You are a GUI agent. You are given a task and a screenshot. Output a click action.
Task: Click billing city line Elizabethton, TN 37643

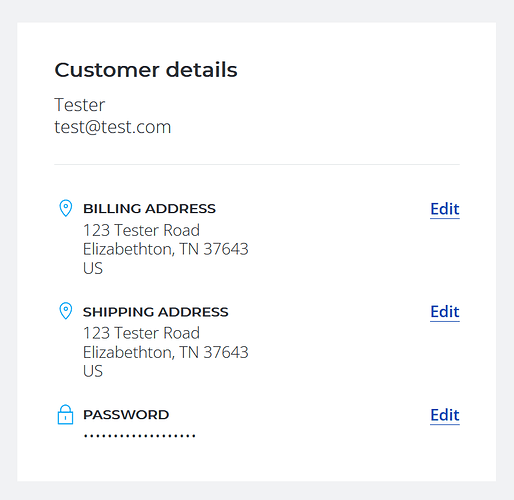(166, 249)
